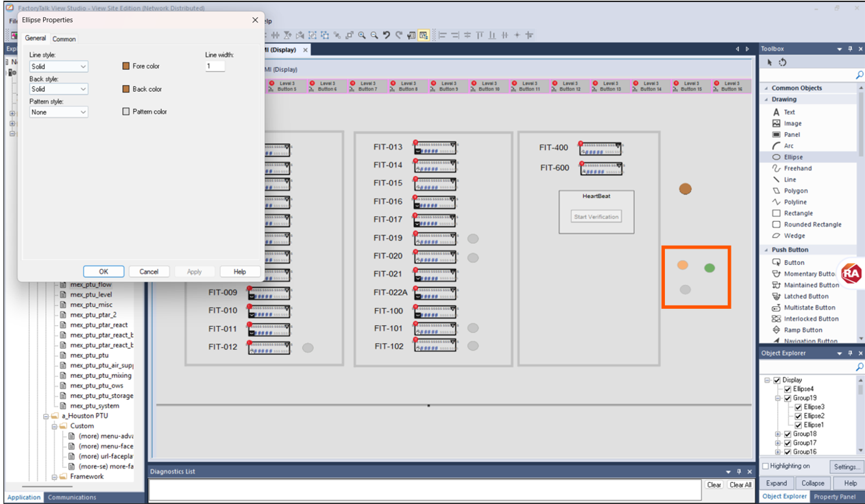This screenshot has height=504, width=865.
Task: Select the Application tab at bottom left
Action: tap(24, 497)
